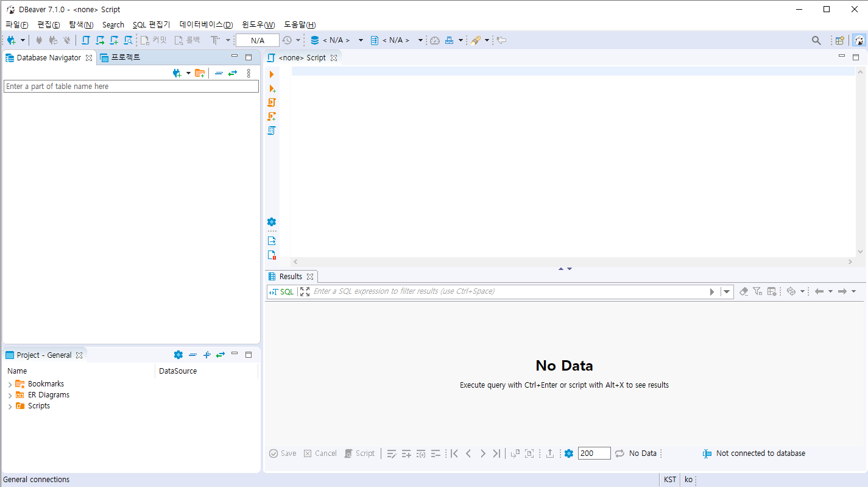
Task: Open the tools dropdown next to the pen icon
Action: click(x=487, y=40)
